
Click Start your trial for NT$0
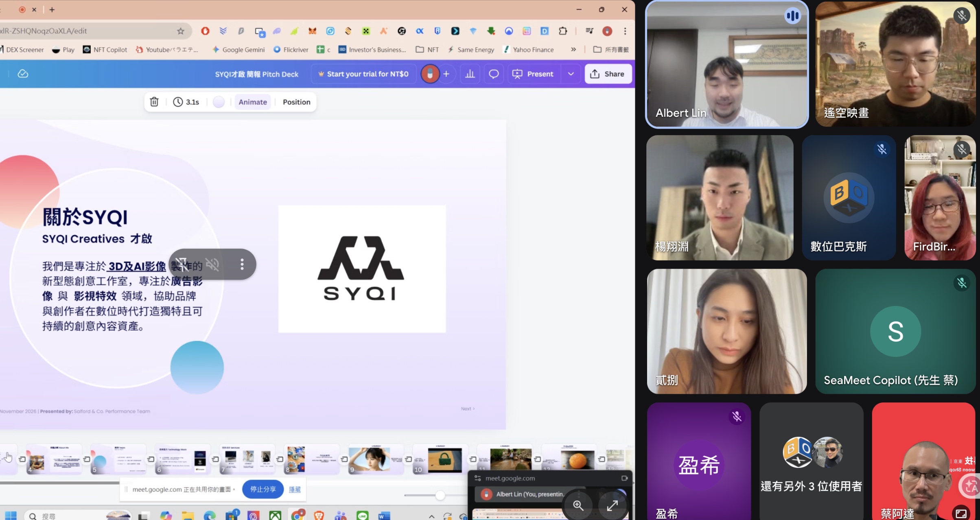[x=363, y=74]
